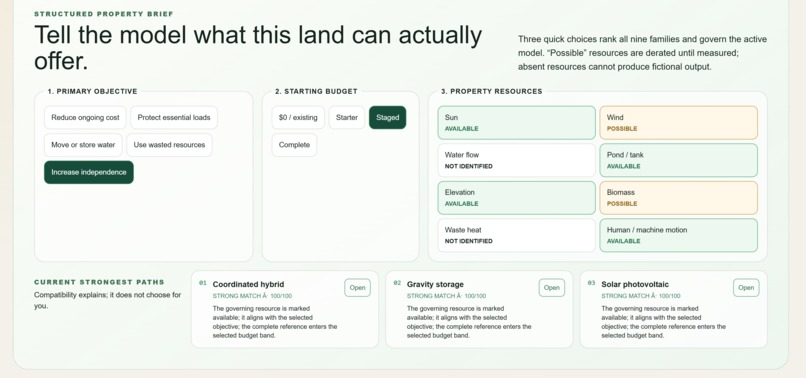Toggle the Biomass resource card
Image resolution: width=806 pixels, height=378 pixels.
click(x=679, y=197)
